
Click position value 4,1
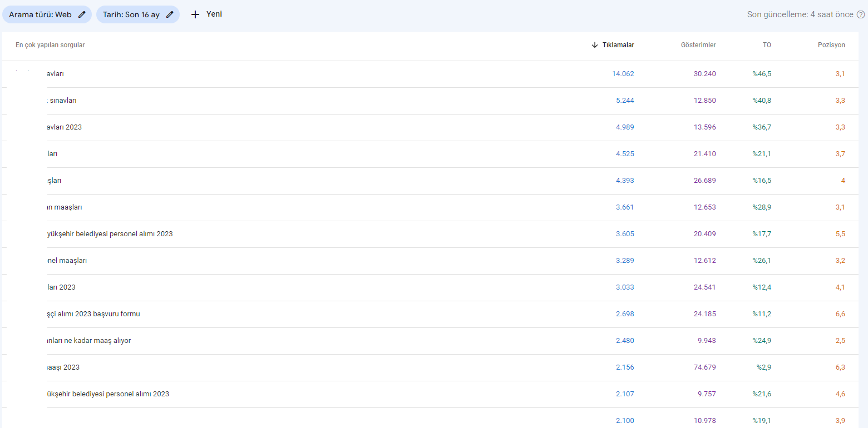pyautogui.click(x=840, y=287)
